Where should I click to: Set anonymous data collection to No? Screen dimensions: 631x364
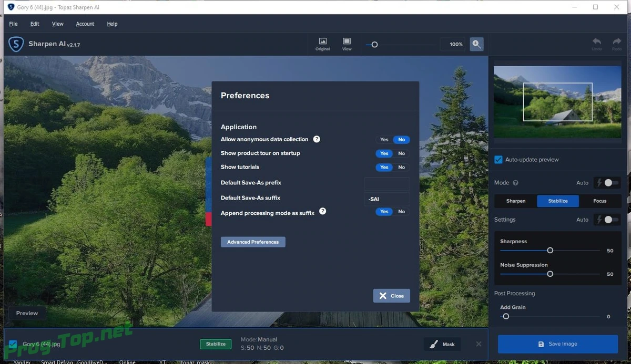pos(401,140)
